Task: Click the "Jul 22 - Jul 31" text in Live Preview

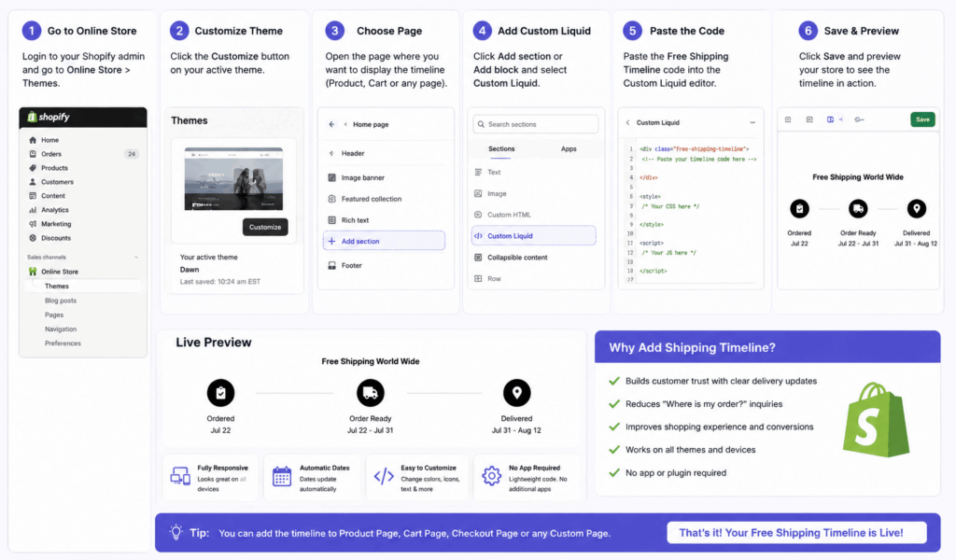Action: click(370, 430)
